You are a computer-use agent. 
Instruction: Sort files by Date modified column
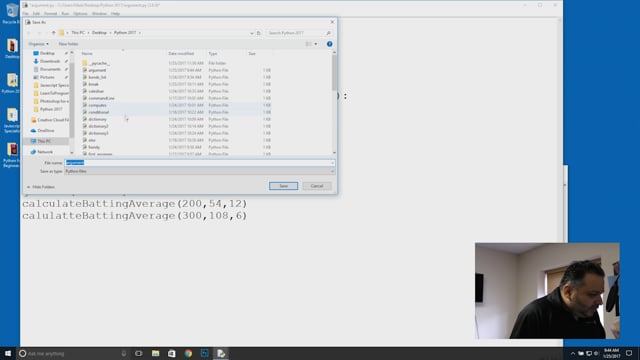coord(181,53)
